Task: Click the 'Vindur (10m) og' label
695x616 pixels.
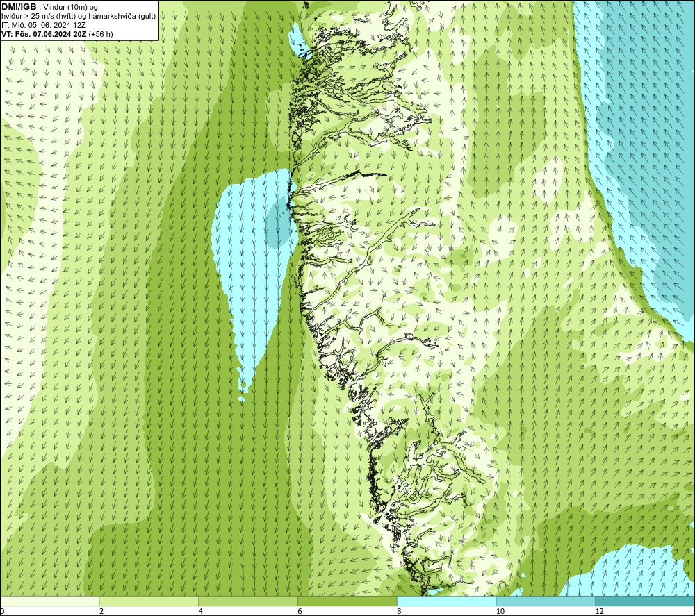Action: pyautogui.click(x=70, y=7)
